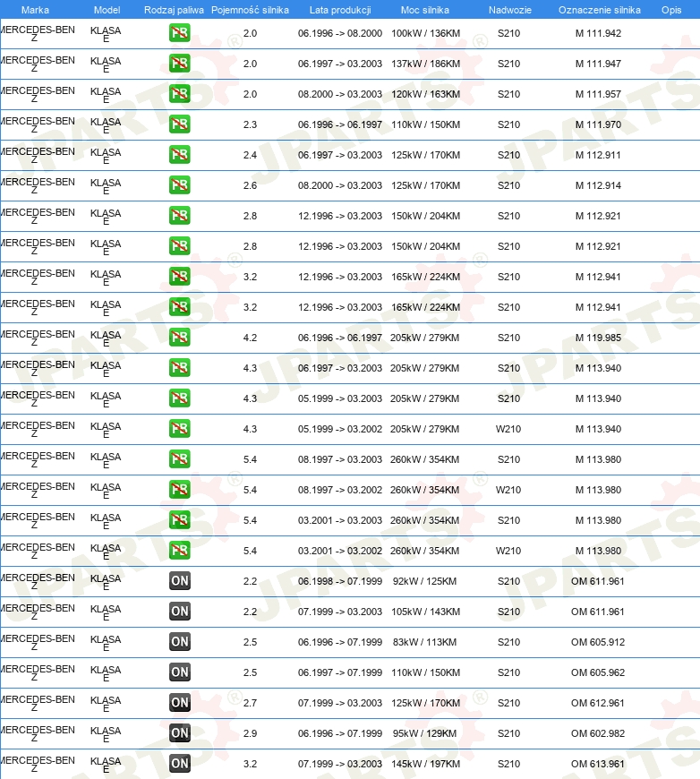Click the Opis column header
The image size is (700, 779).
pyautogui.click(x=671, y=10)
